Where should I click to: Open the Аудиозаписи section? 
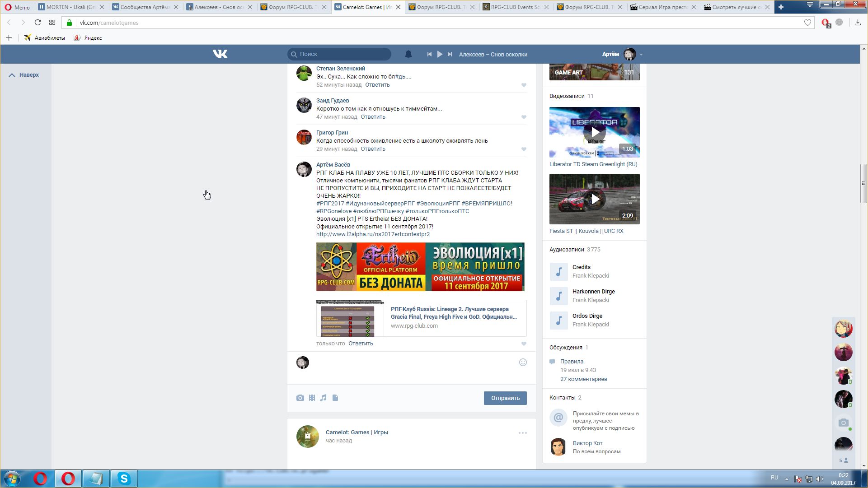click(567, 250)
